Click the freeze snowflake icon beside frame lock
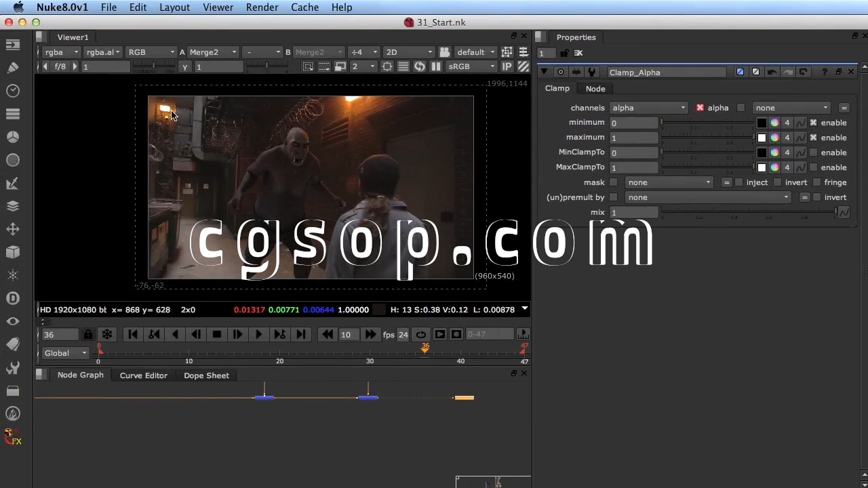The width and height of the screenshot is (868, 488). click(x=107, y=334)
